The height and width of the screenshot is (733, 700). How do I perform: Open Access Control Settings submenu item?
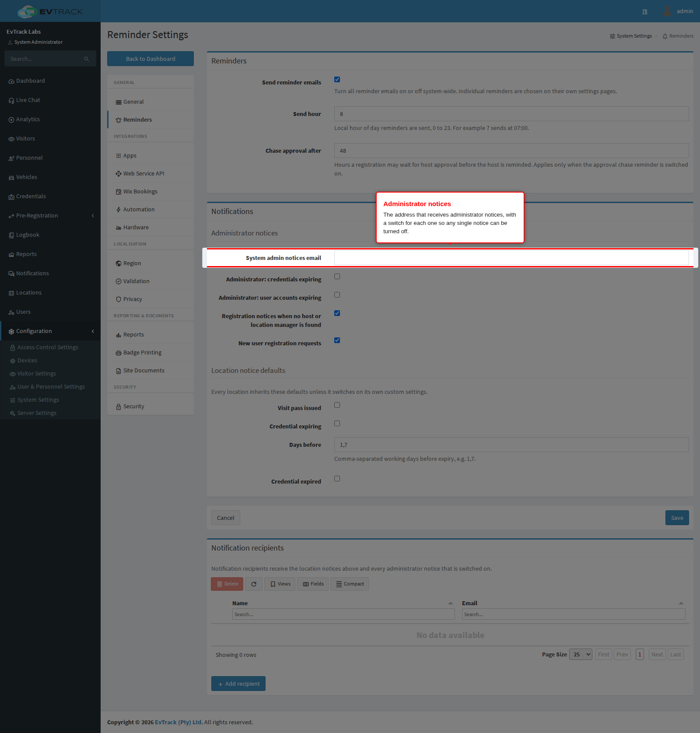point(48,347)
